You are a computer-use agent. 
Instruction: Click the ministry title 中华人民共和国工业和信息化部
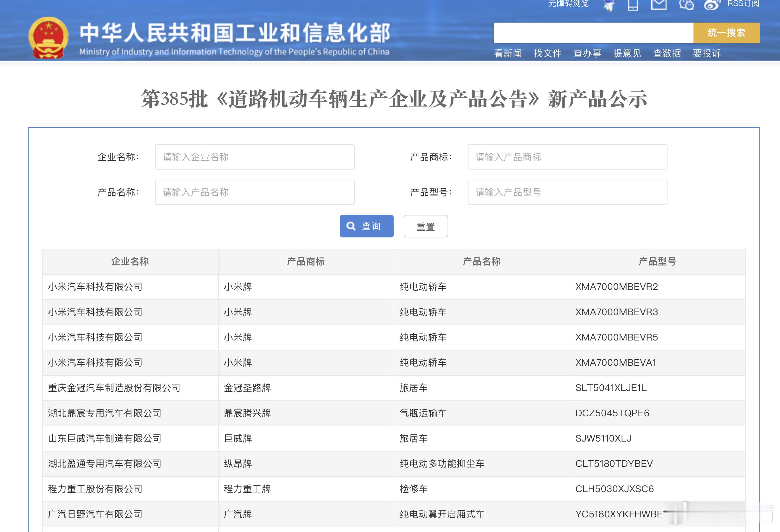tap(235, 33)
